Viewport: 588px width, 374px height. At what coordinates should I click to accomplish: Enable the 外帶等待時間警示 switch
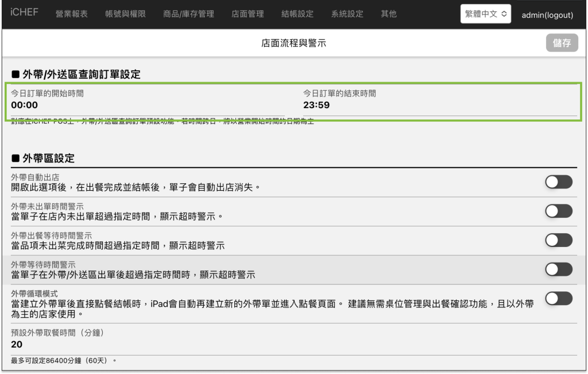coord(559,269)
